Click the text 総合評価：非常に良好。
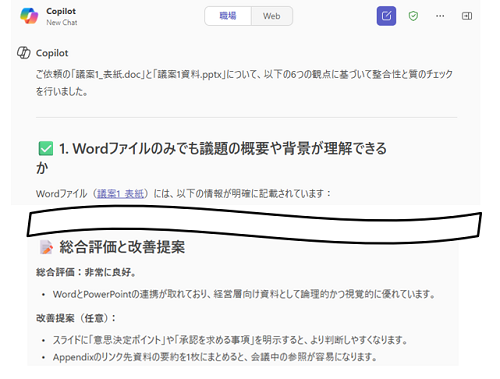Image resolution: width=500 pixels, height=379 pixels. 86,272
